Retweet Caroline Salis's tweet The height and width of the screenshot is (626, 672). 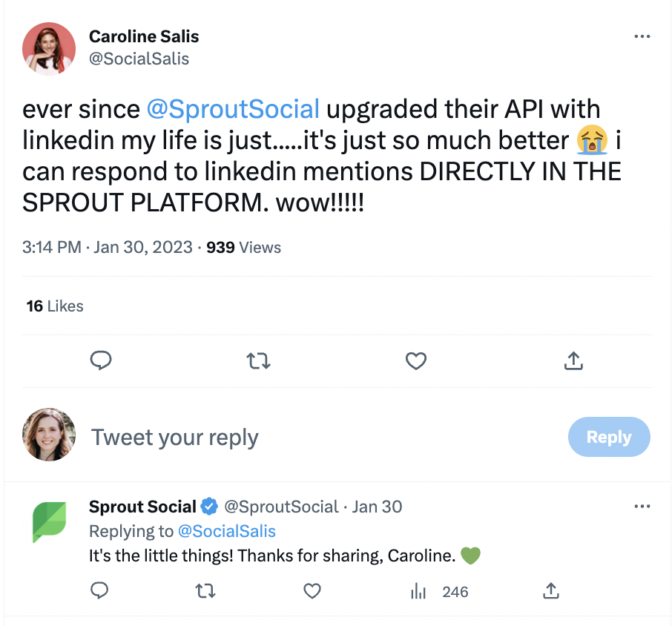pyautogui.click(x=258, y=360)
